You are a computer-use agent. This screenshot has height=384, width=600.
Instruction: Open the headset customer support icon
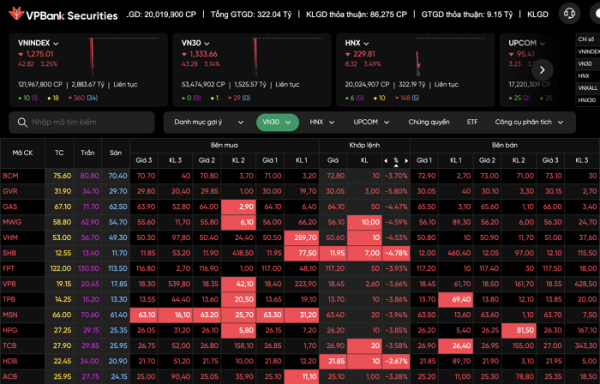click(569, 14)
